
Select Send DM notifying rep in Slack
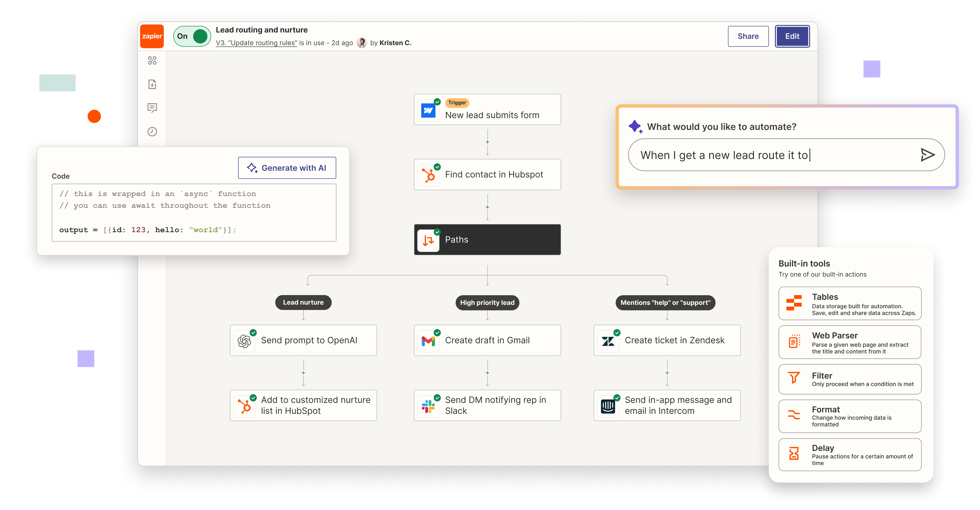point(487,405)
